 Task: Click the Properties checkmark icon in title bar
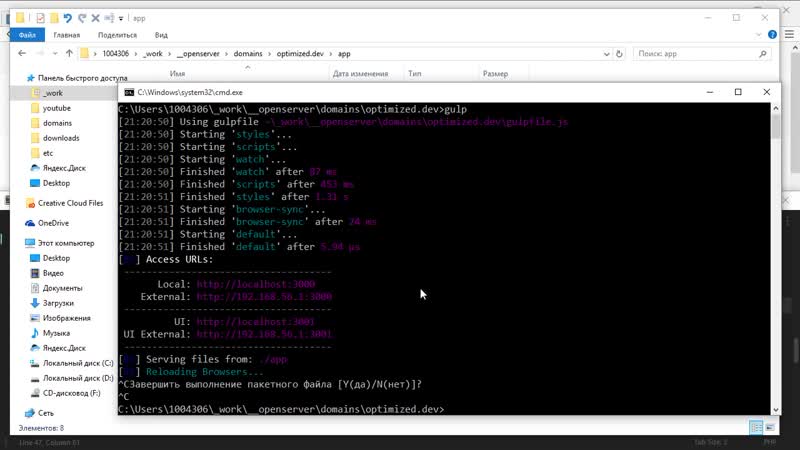(40, 18)
